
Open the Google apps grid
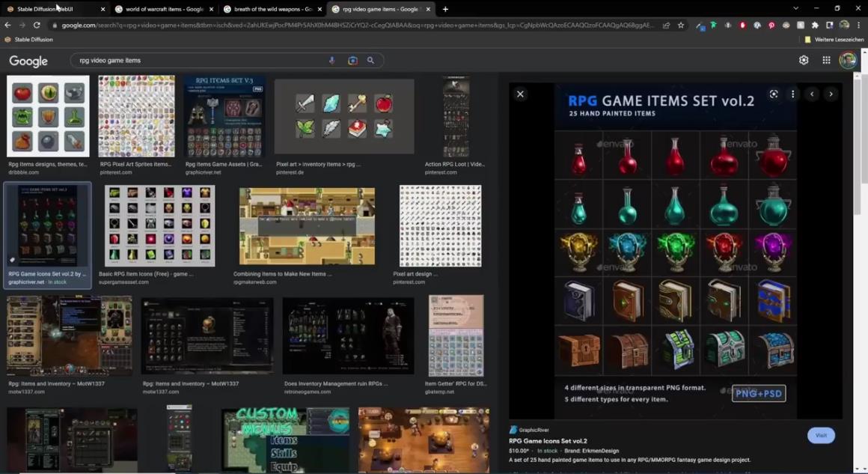point(826,60)
